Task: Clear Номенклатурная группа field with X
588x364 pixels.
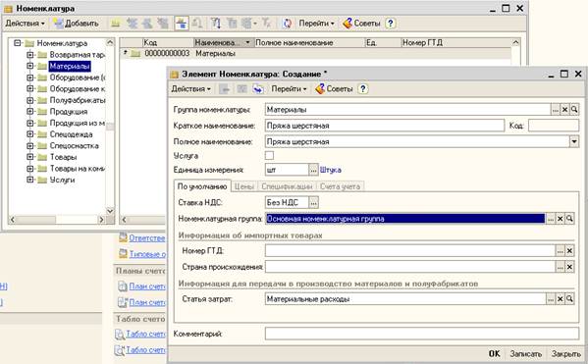Action: tap(561, 219)
